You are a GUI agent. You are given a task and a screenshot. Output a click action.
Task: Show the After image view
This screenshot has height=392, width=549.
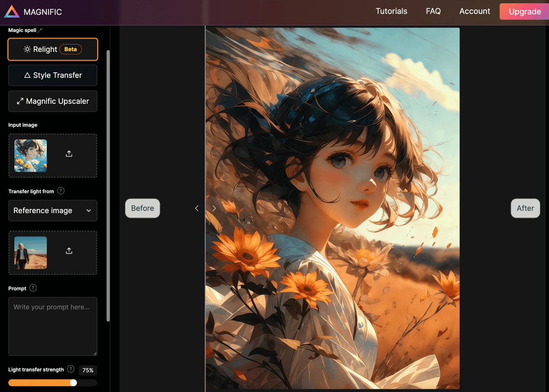click(x=525, y=209)
